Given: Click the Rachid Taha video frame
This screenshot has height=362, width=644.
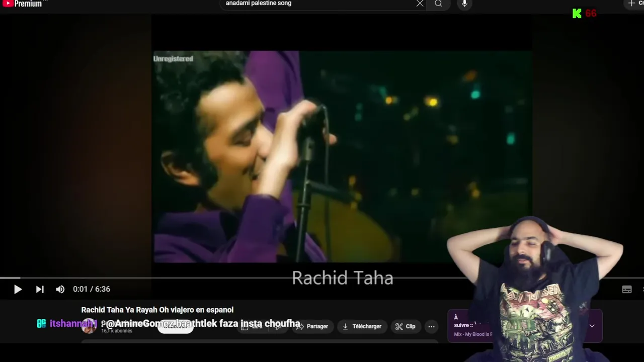Looking at the screenshot, I should pyautogui.click(x=342, y=156).
